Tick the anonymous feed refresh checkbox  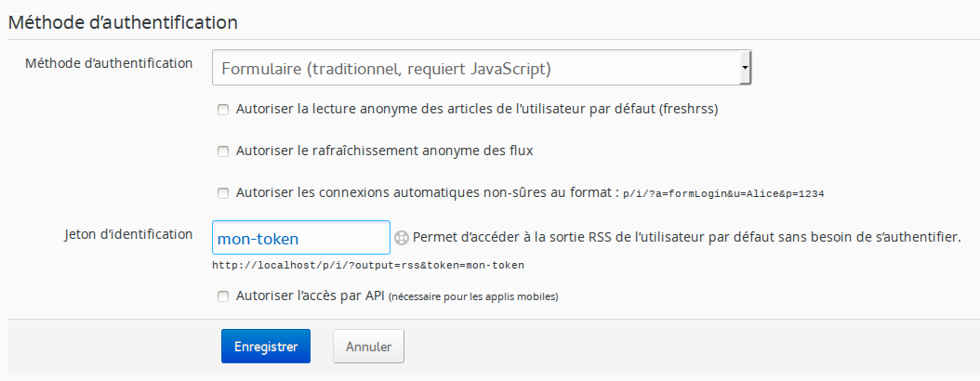[x=222, y=151]
